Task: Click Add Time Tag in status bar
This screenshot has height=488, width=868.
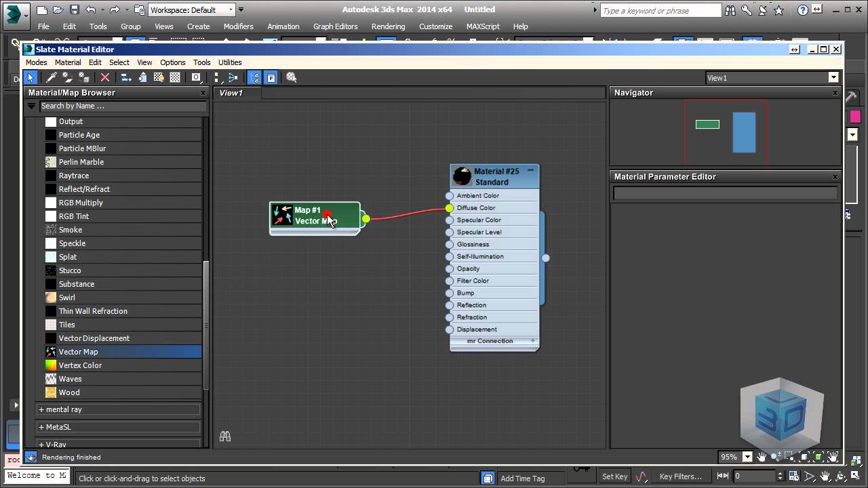Action: [522, 479]
